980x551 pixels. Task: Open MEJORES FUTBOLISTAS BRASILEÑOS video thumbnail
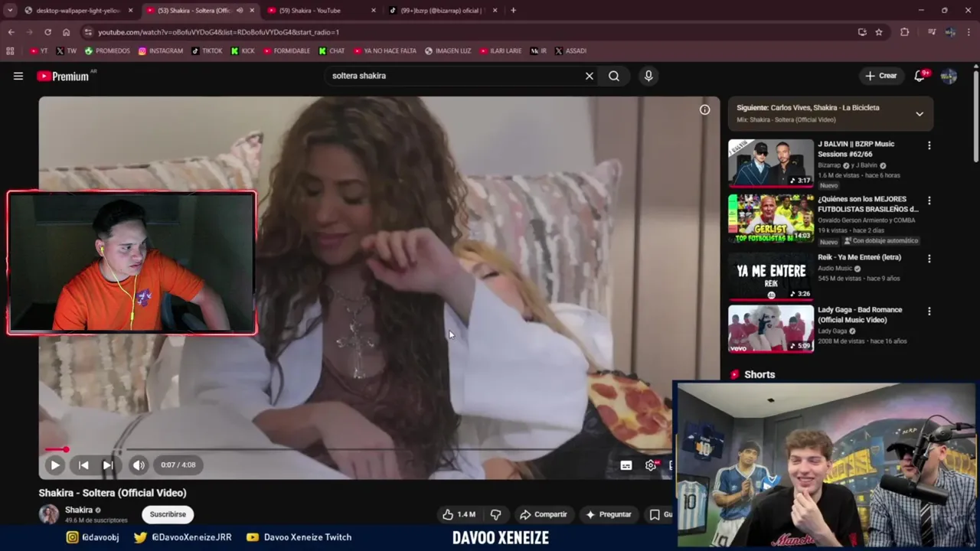point(771,218)
